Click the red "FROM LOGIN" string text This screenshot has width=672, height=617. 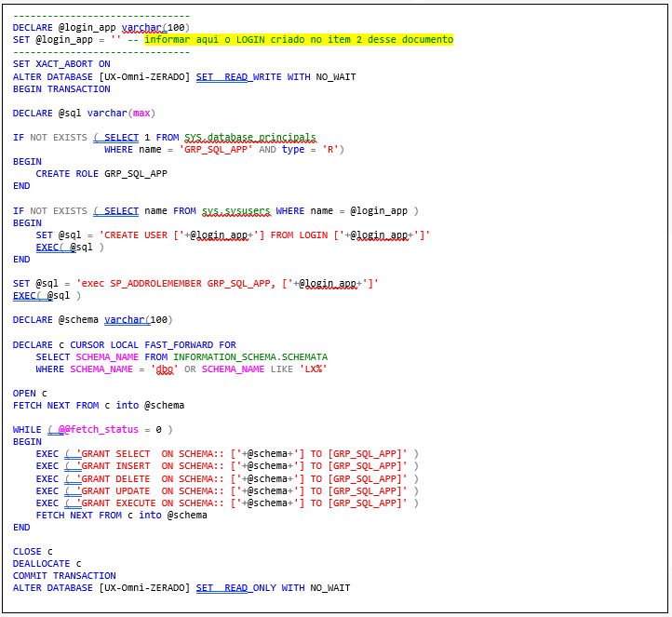299,235
